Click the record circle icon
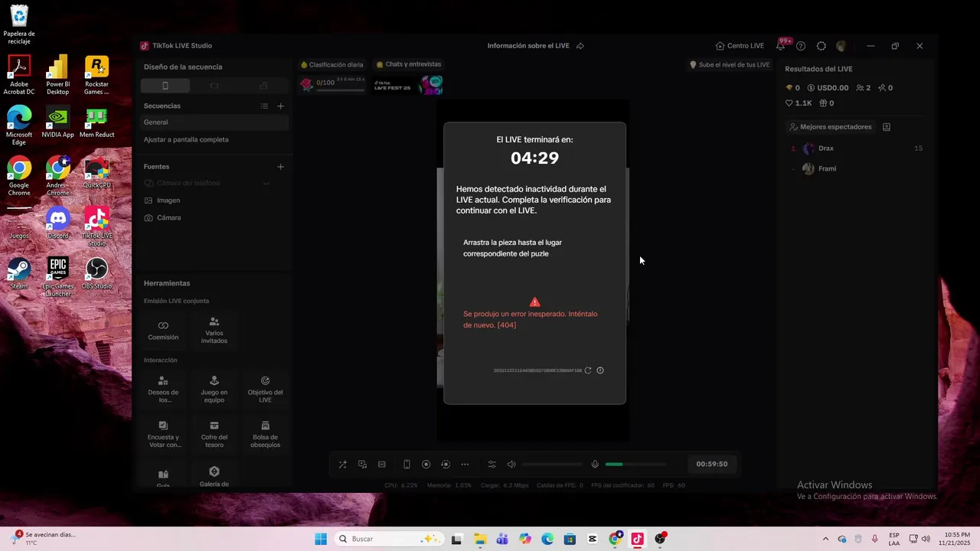The image size is (980, 551). pyautogui.click(x=426, y=465)
